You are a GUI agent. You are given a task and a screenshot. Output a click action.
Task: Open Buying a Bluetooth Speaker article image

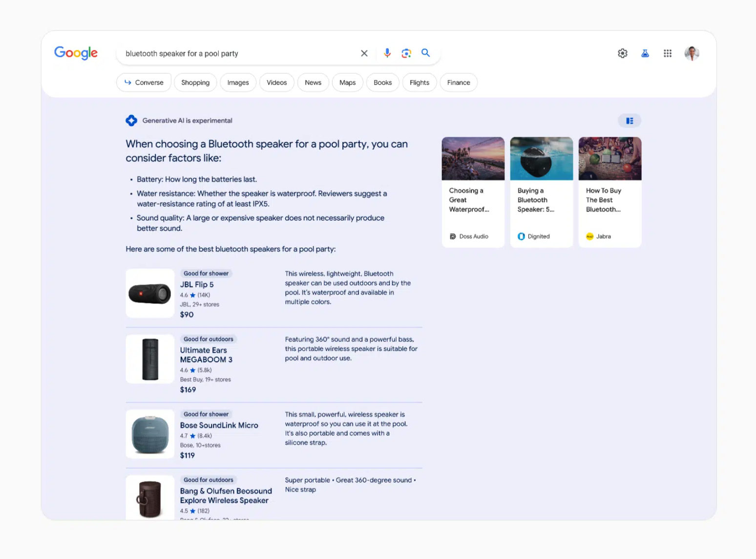click(x=542, y=159)
